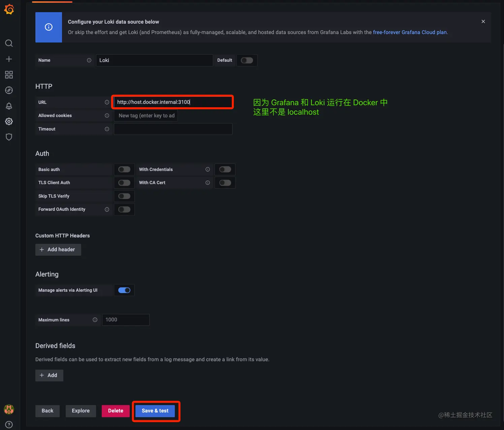Focus the URL input field
The image size is (504, 430).
point(173,102)
